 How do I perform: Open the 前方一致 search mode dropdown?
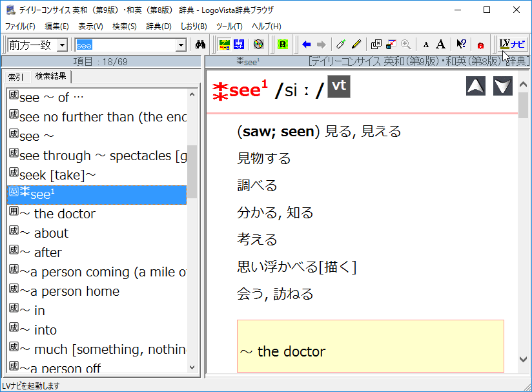[62, 45]
